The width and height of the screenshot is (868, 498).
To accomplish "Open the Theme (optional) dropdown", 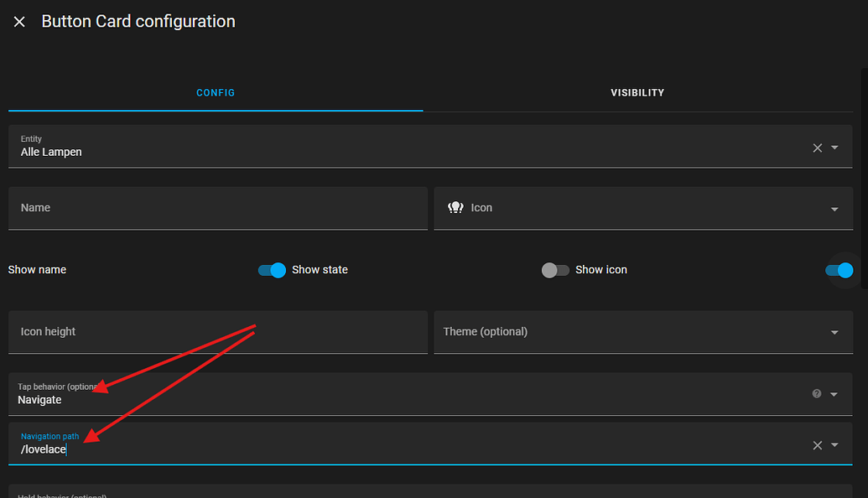I will [x=643, y=332].
